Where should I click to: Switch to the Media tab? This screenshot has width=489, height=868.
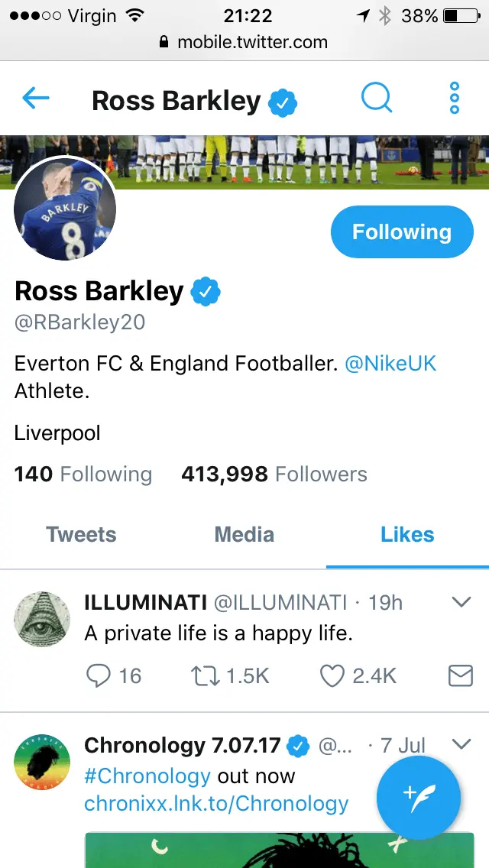(244, 535)
